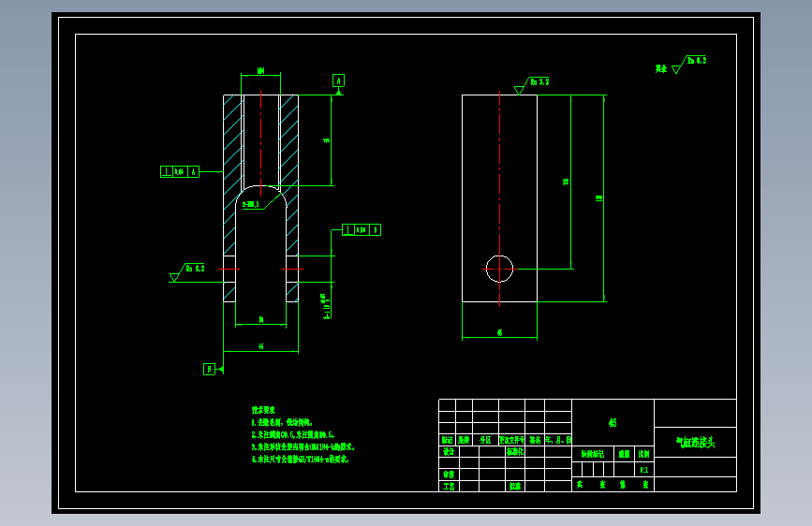
Task: Select Ra 3.2 roughness symbol on section view
Action: (187, 272)
